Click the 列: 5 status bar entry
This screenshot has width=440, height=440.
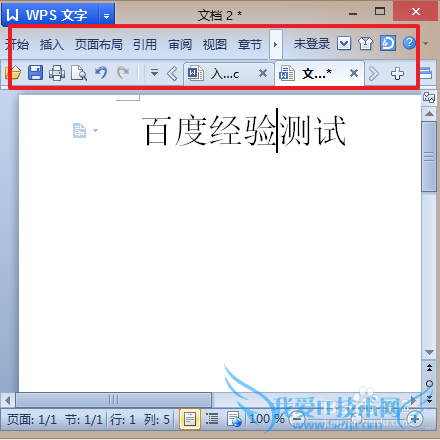click(x=157, y=420)
